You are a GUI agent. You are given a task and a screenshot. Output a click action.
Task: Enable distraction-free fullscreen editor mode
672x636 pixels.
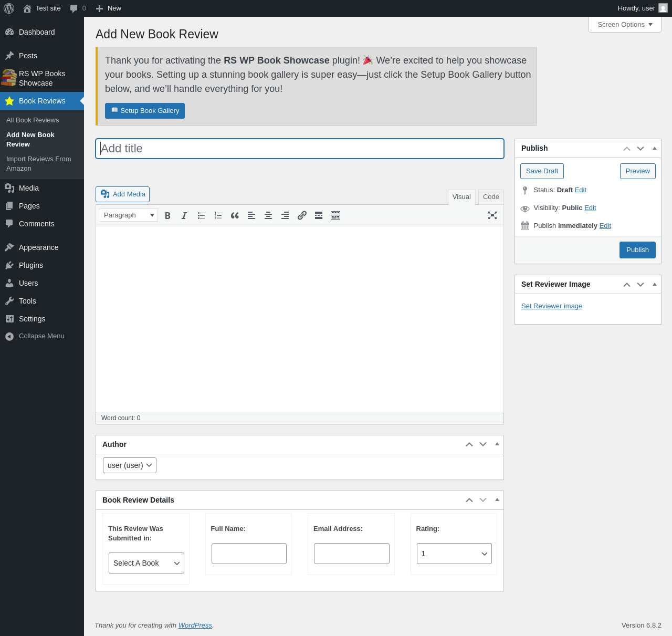click(x=492, y=215)
